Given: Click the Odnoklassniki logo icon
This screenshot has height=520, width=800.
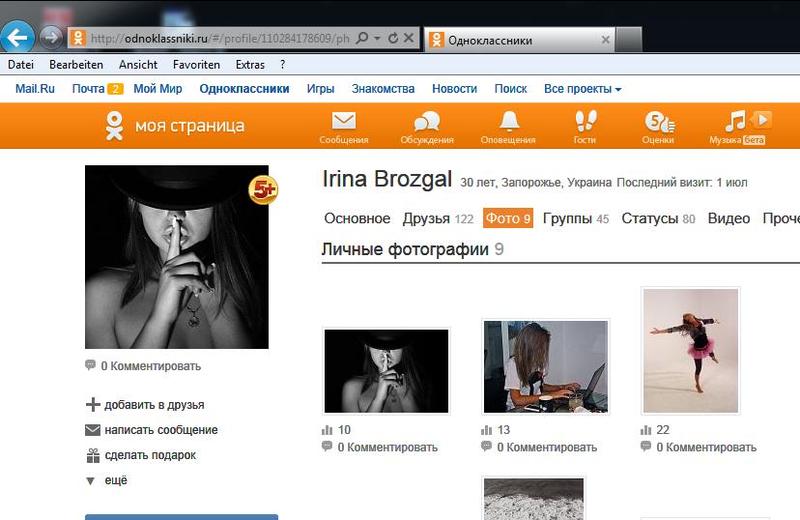Looking at the screenshot, I should (114, 126).
